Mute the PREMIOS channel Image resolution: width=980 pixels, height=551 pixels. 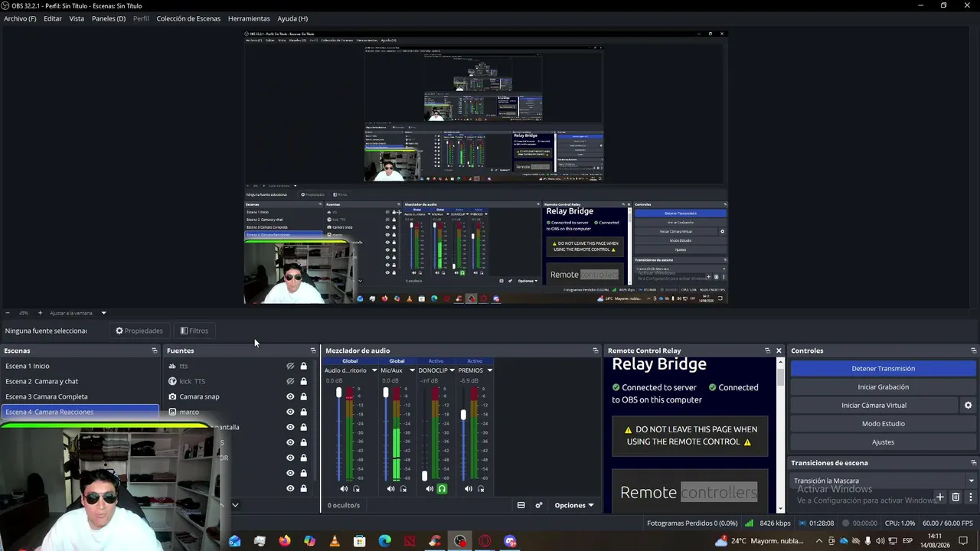click(468, 488)
